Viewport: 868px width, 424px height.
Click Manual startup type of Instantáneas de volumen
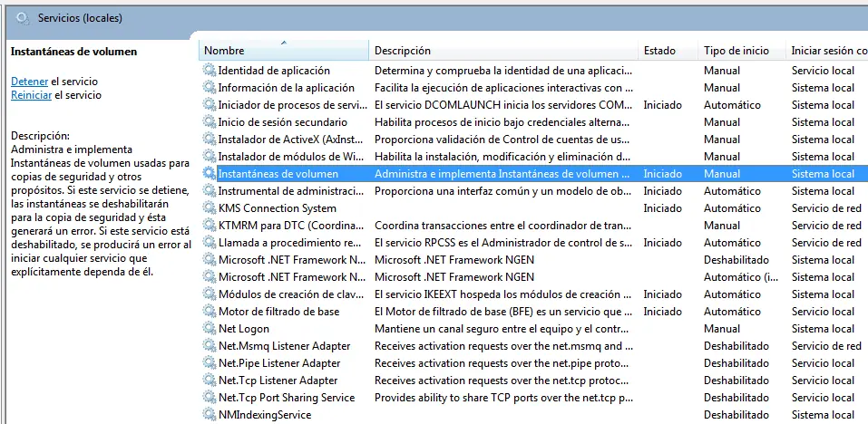point(722,174)
